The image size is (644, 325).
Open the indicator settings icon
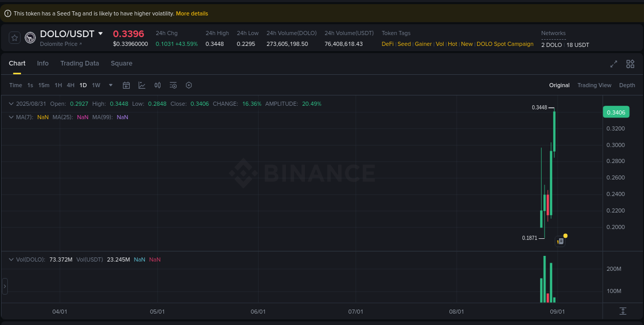173,85
